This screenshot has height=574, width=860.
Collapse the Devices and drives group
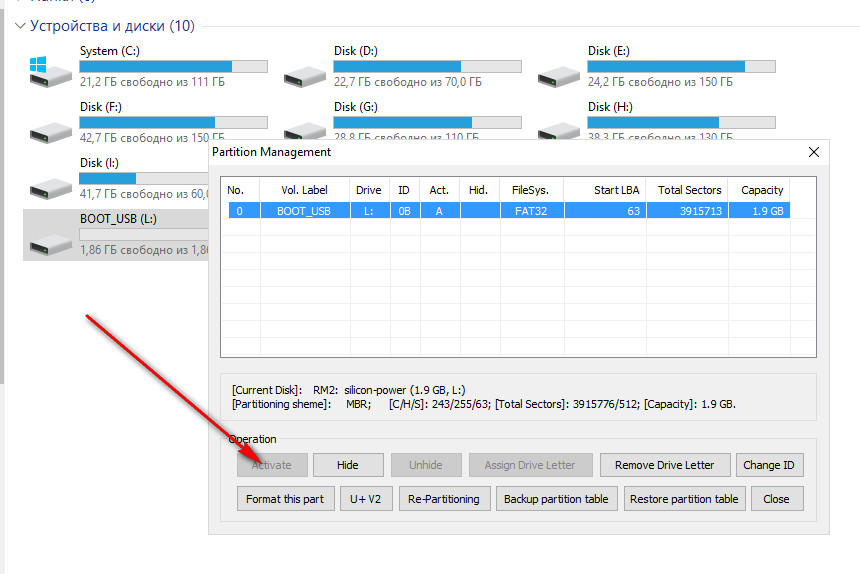[20, 26]
